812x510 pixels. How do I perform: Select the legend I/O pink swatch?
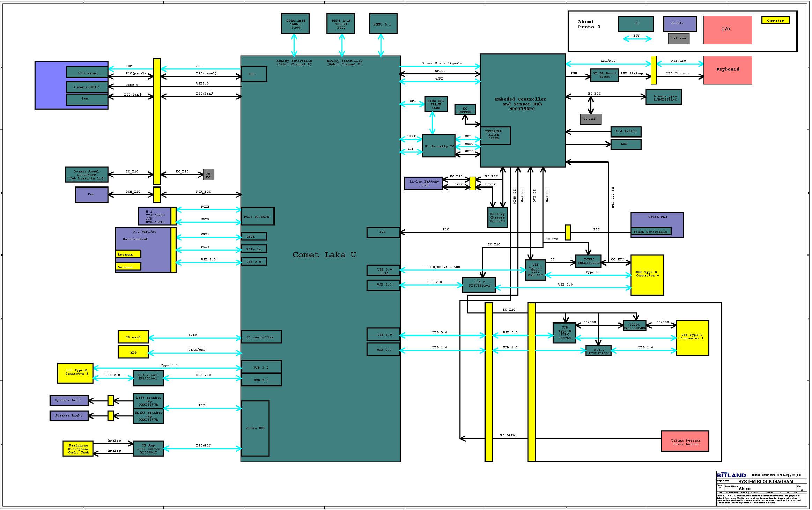coord(727,30)
